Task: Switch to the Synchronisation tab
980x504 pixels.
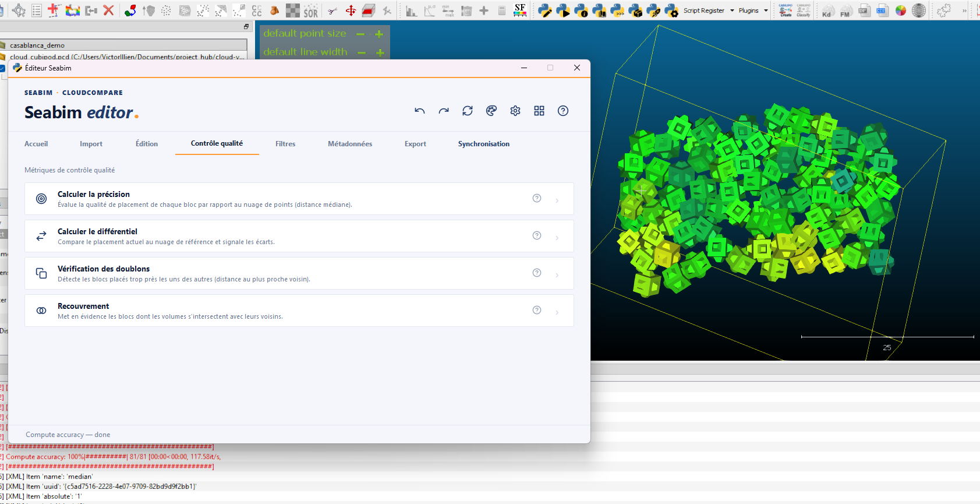Action: click(x=483, y=144)
